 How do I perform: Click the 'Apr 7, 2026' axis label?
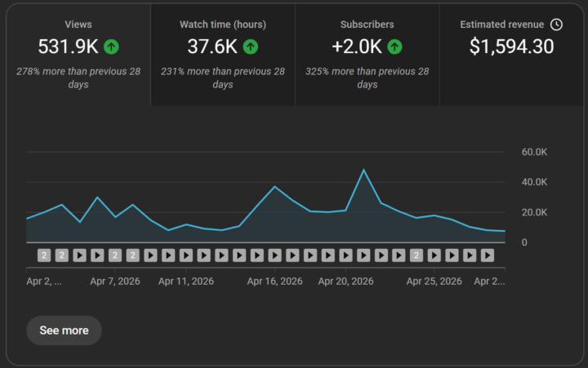coord(115,282)
